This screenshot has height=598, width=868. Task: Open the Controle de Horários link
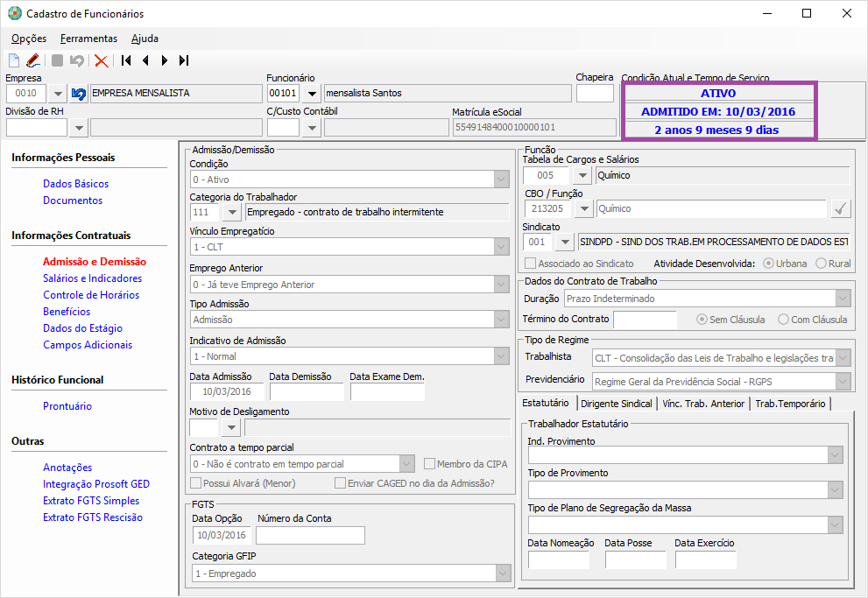click(91, 295)
